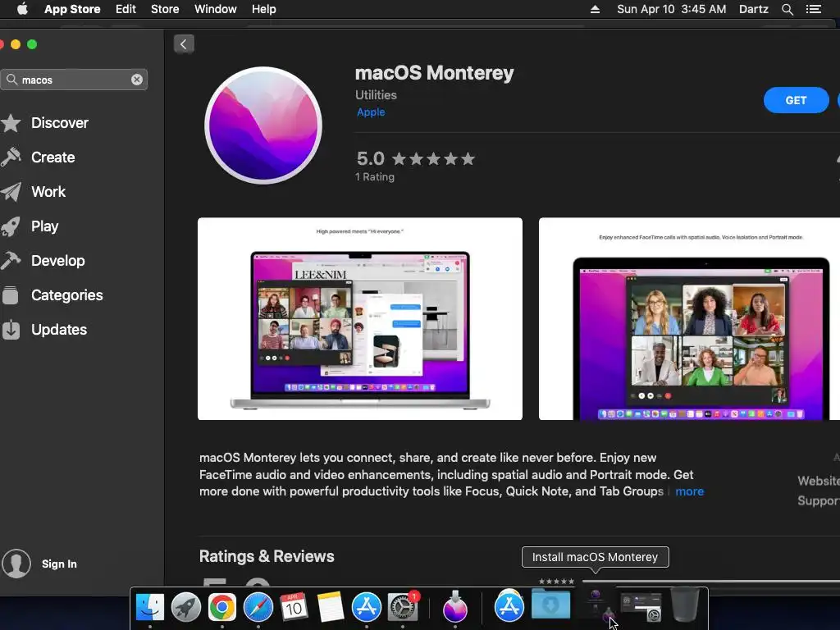This screenshot has height=630, width=840.
Task: Open the Trash in the dock
Action: pyautogui.click(x=685, y=605)
